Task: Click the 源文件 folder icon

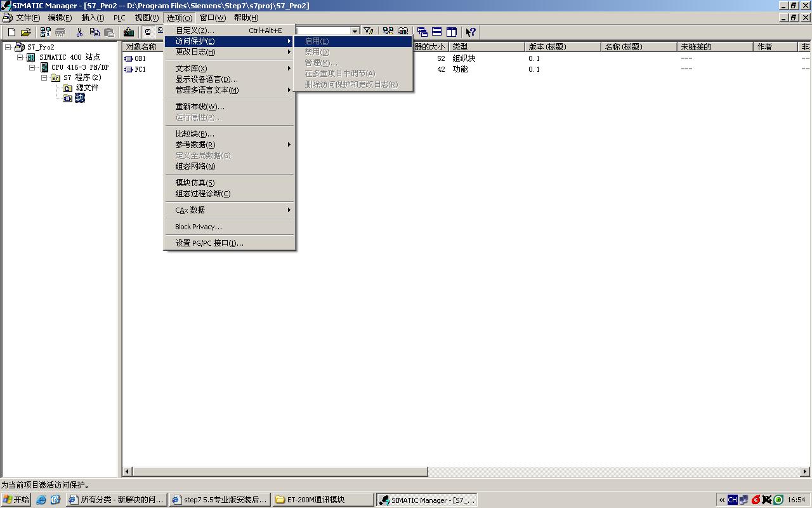Action: pyautogui.click(x=68, y=88)
